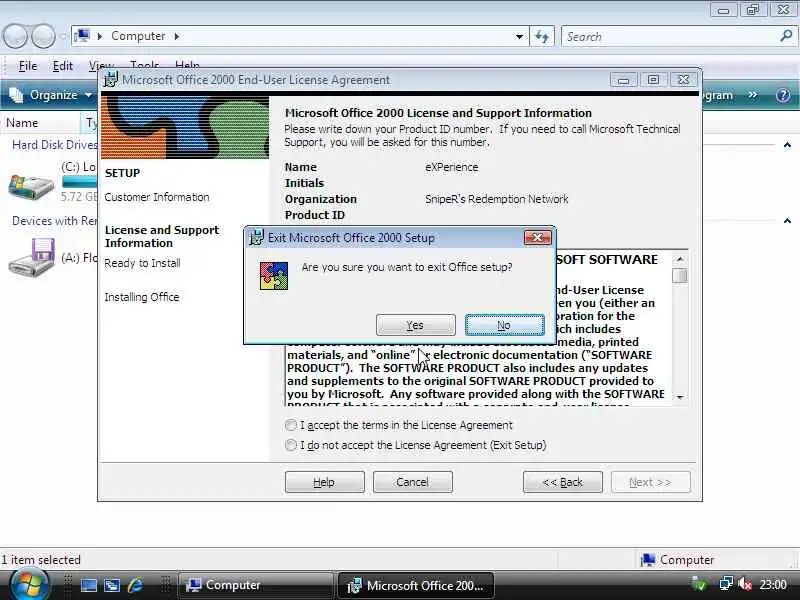Click the 23:00 taskbar clock

pos(773,585)
